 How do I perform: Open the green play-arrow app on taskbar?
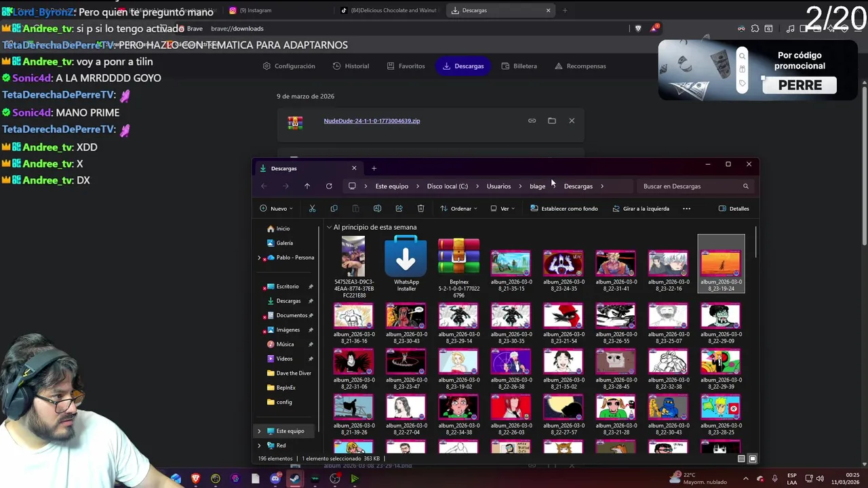354,479
